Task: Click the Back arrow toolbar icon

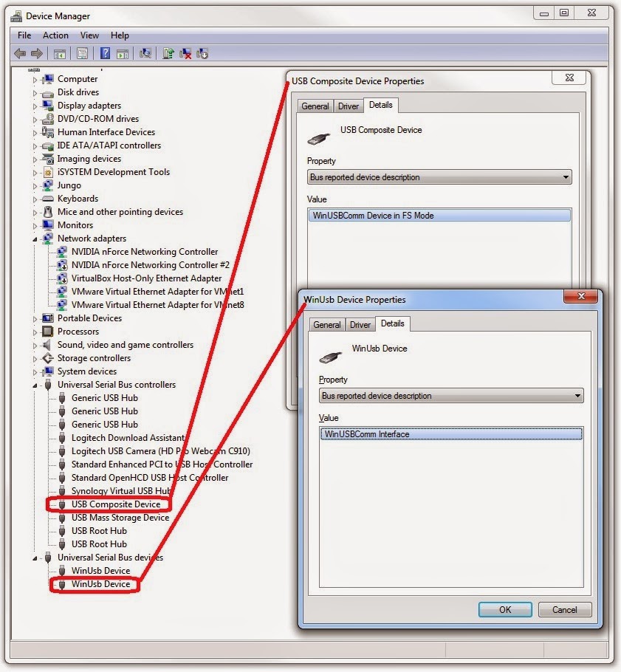Action: pyautogui.click(x=20, y=54)
